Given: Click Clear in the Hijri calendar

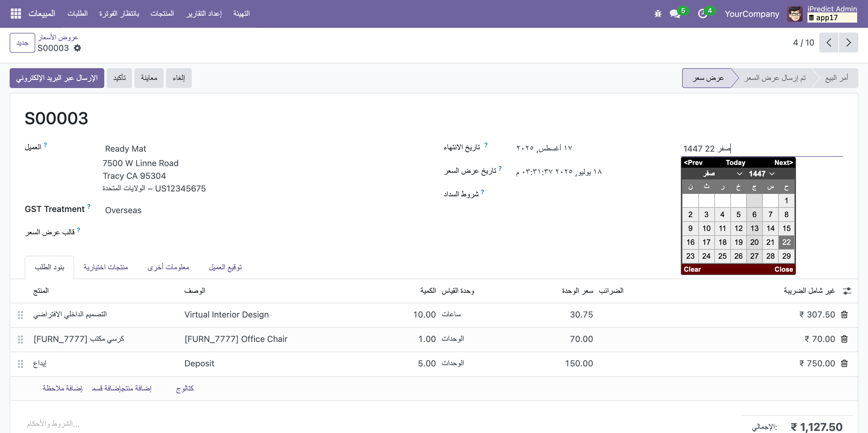Looking at the screenshot, I should point(692,269).
